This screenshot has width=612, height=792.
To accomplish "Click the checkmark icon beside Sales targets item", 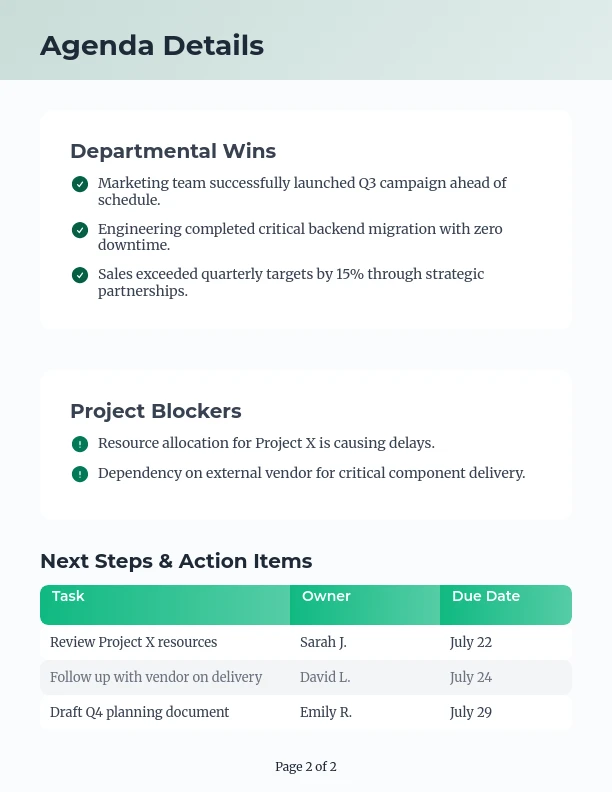I will pos(80,275).
